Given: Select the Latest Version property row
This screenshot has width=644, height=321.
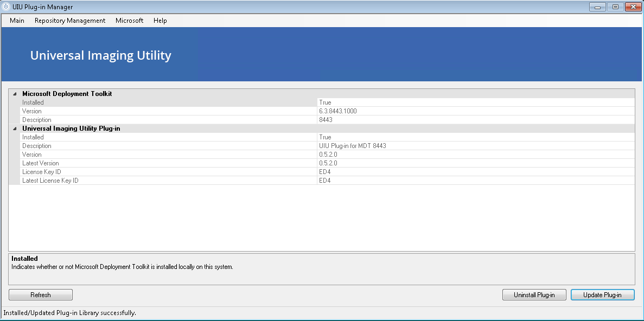Looking at the screenshot, I should 327,163.
